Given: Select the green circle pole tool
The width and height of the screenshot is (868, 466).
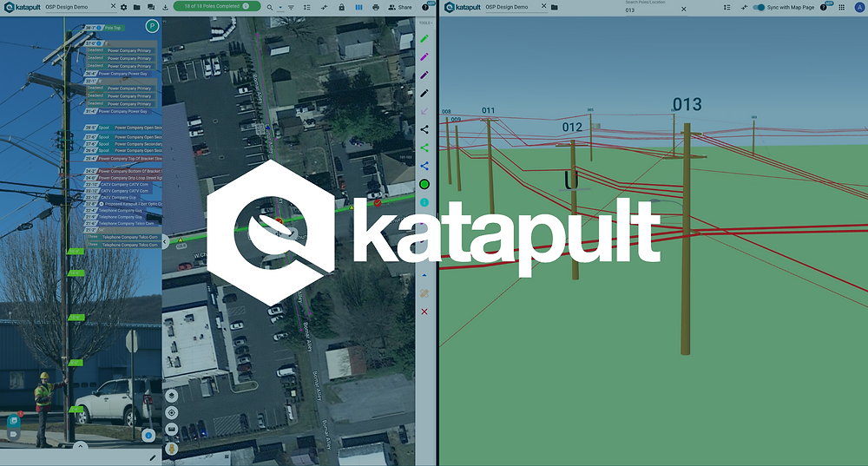Looking at the screenshot, I should click(424, 184).
